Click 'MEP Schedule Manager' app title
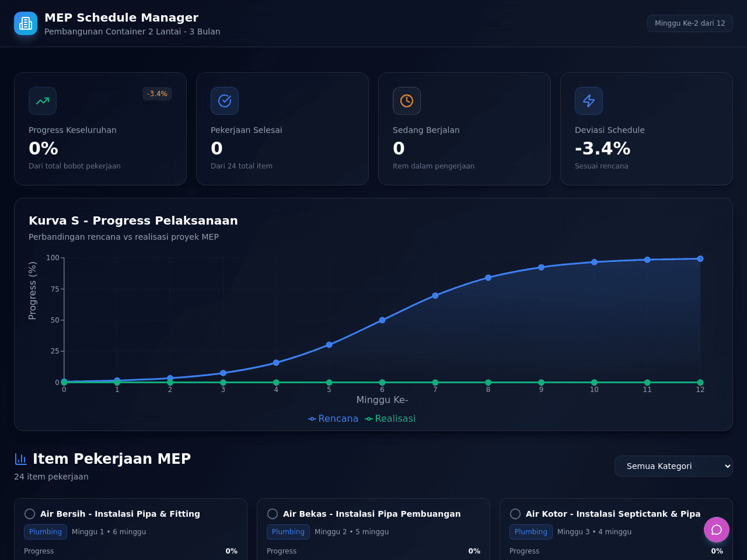747x560 pixels. [x=121, y=17]
